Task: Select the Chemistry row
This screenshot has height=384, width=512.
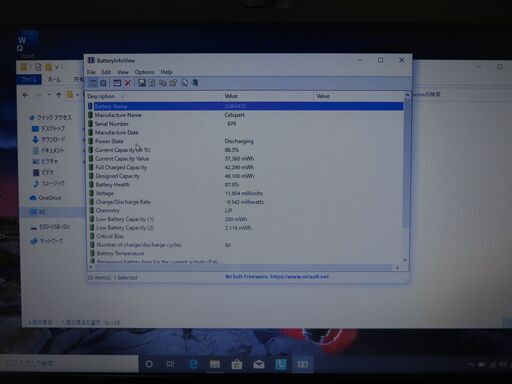Action: point(245,211)
